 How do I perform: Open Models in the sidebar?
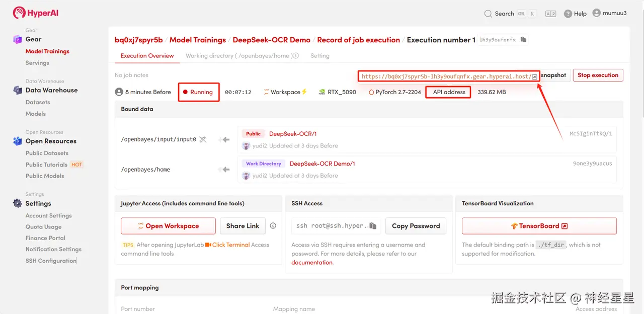point(36,114)
